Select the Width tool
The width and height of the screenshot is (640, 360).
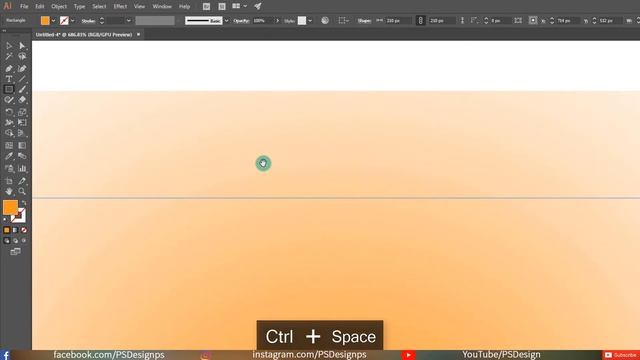[x=9, y=122]
